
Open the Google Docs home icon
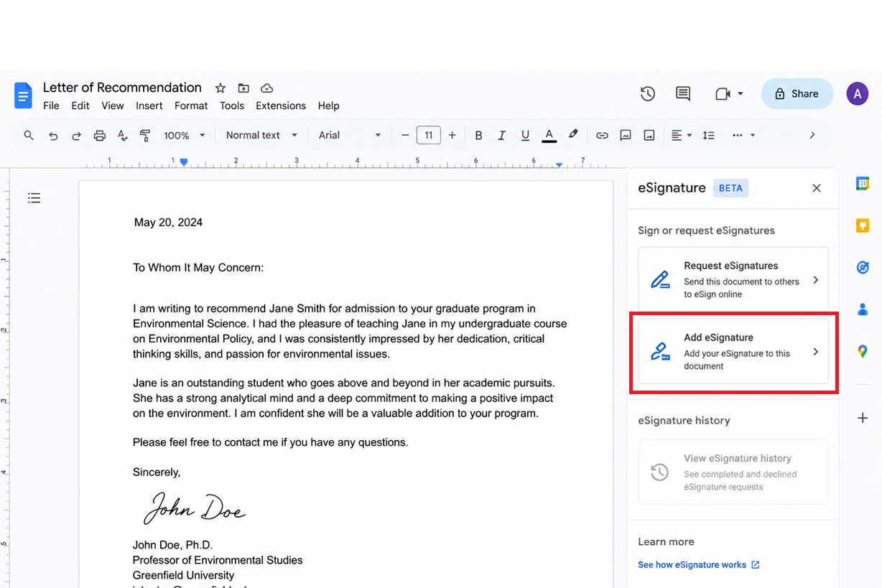23,95
